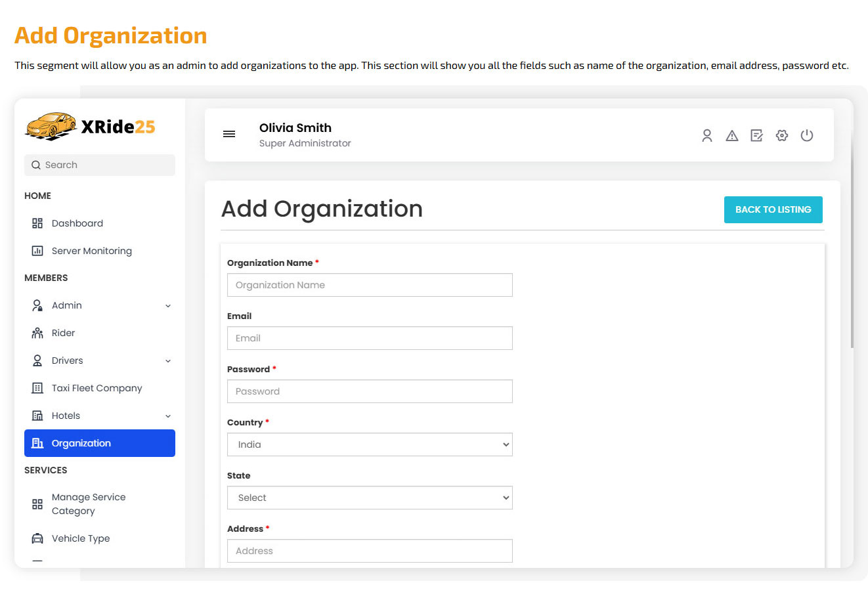Click the Rider group icon
This screenshot has height=604, width=868.
(x=37, y=333)
